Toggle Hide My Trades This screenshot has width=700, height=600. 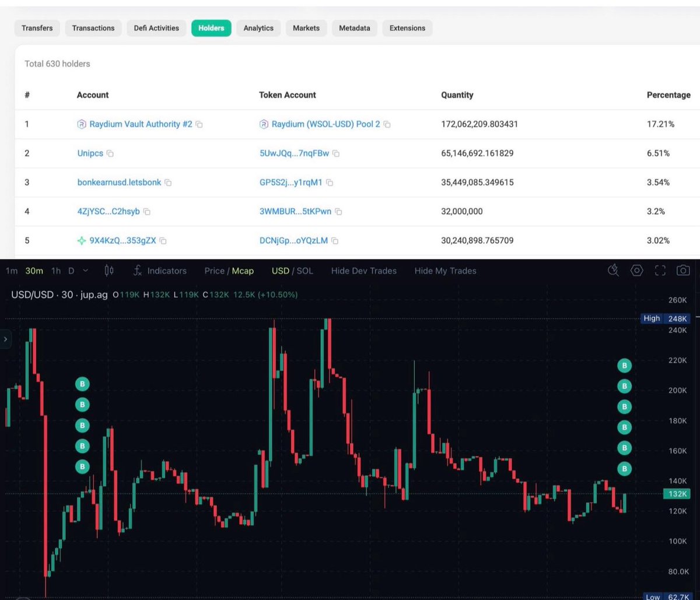445,271
